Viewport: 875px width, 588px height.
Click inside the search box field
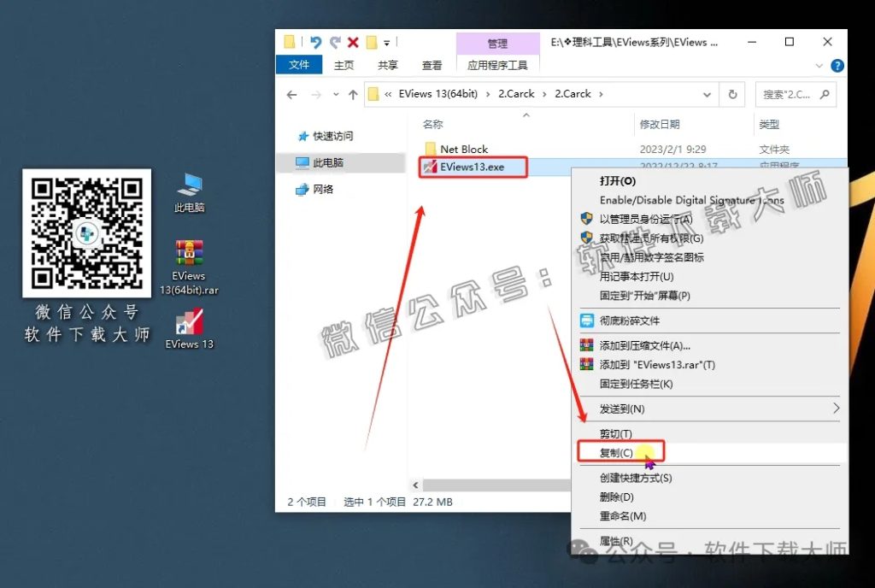(790, 94)
